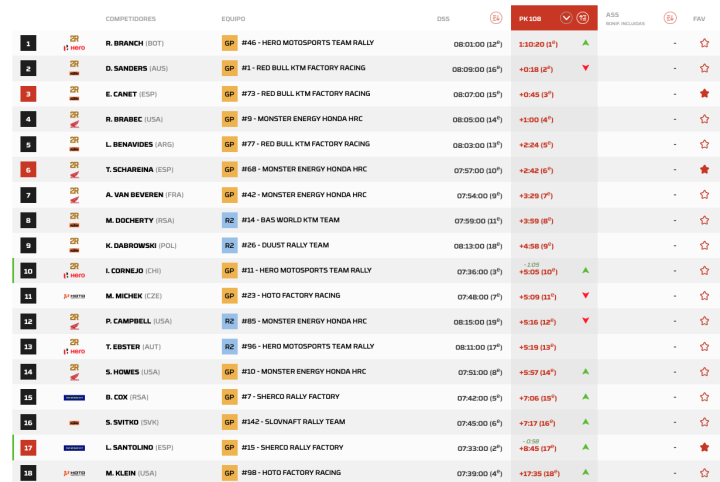This screenshot has height=482, width=720.
Task: Sort by the ASS column icon
Action: click(669, 19)
